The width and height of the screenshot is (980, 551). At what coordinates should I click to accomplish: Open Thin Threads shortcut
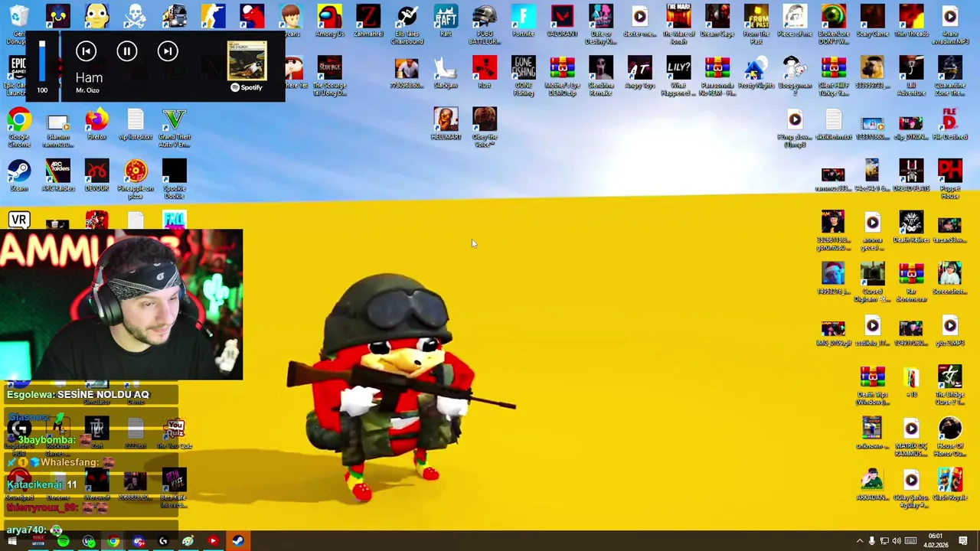coord(911,21)
